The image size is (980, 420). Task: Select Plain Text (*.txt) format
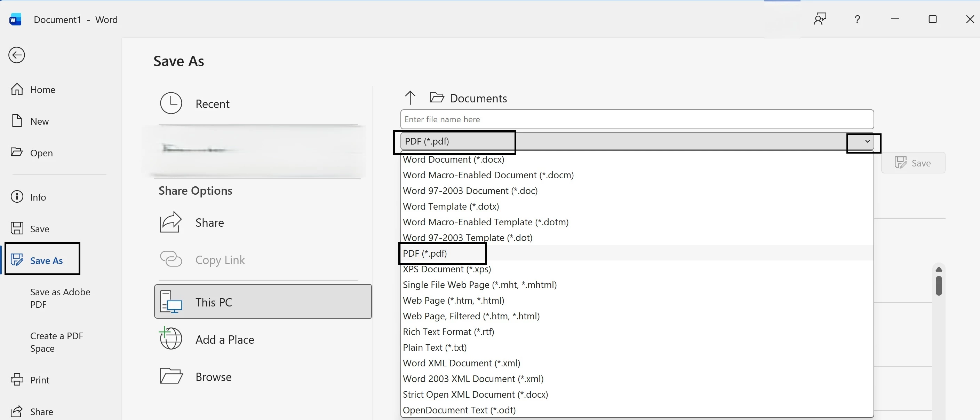click(x=435, y=347)
